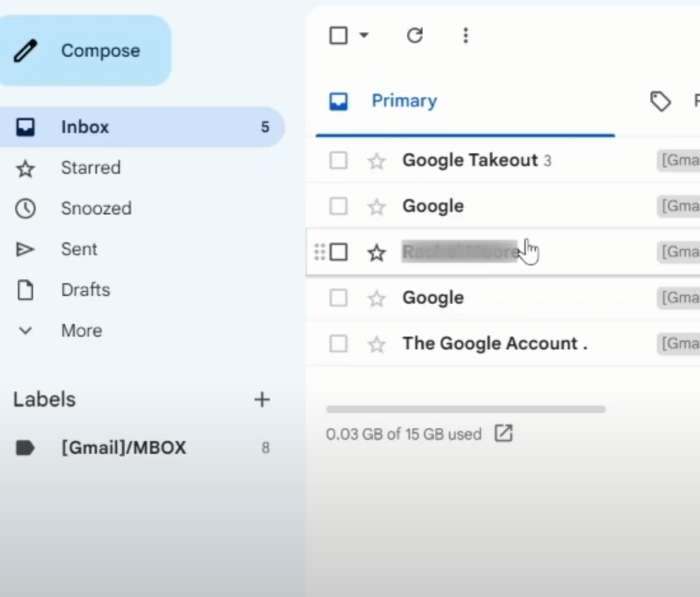The image size is (700, 597).
Task: Click the Starred star icon in sidebar
Action: (x=25, y=168)
